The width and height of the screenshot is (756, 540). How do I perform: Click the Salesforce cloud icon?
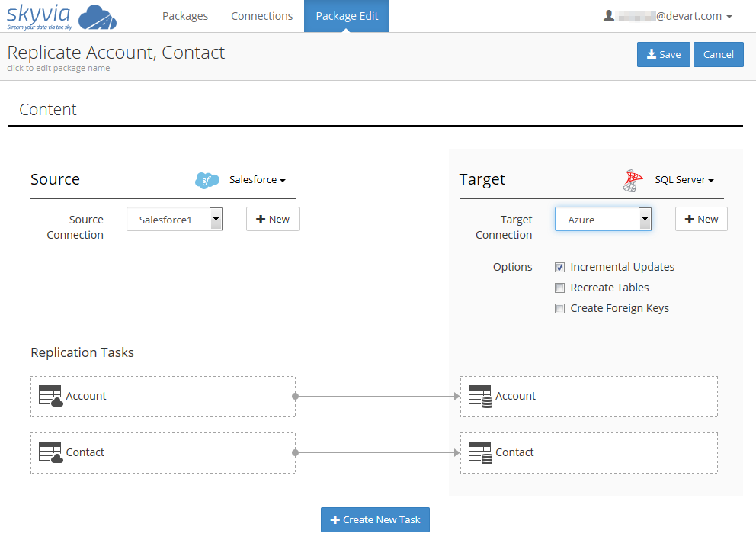207,181
